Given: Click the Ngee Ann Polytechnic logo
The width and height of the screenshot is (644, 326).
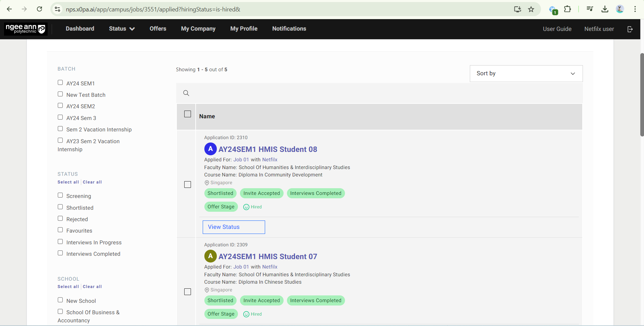Looking at the screenshot, I should tap(26, 29).
